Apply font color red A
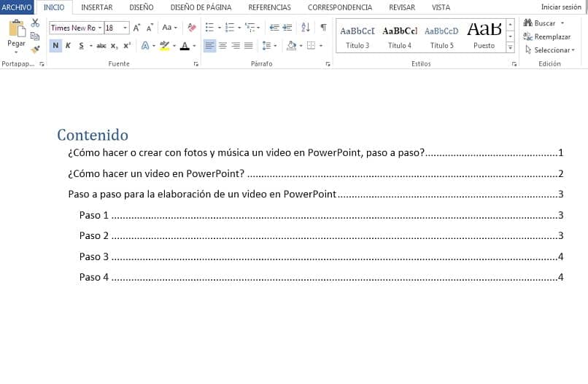588x384 pixels. click(185, 46)
